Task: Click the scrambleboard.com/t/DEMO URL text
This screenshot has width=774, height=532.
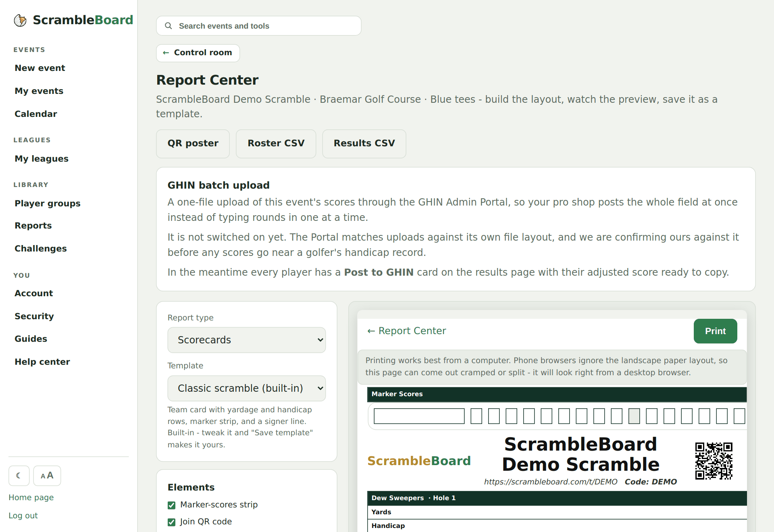Action: 551,482
